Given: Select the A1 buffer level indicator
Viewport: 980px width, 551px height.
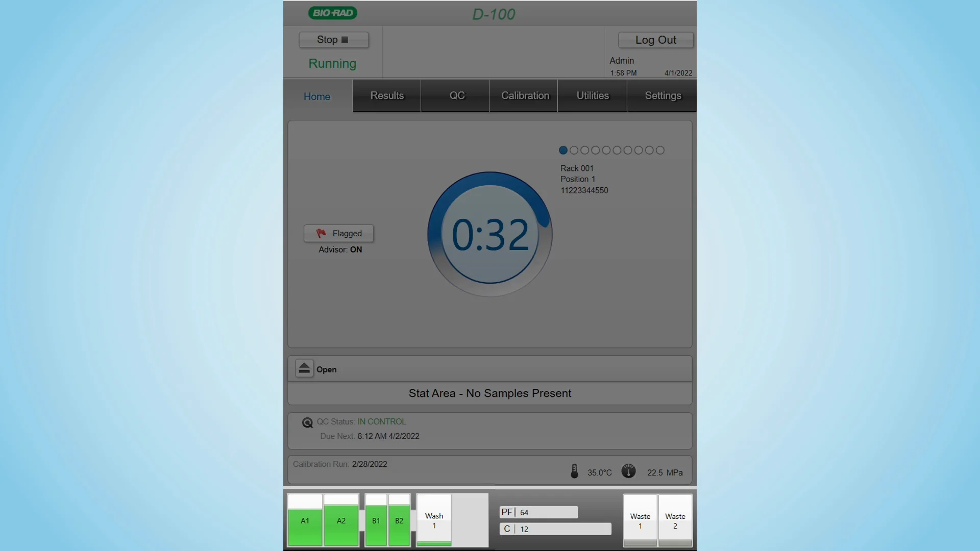Looking at the screenshot, I should click(305, 520).
